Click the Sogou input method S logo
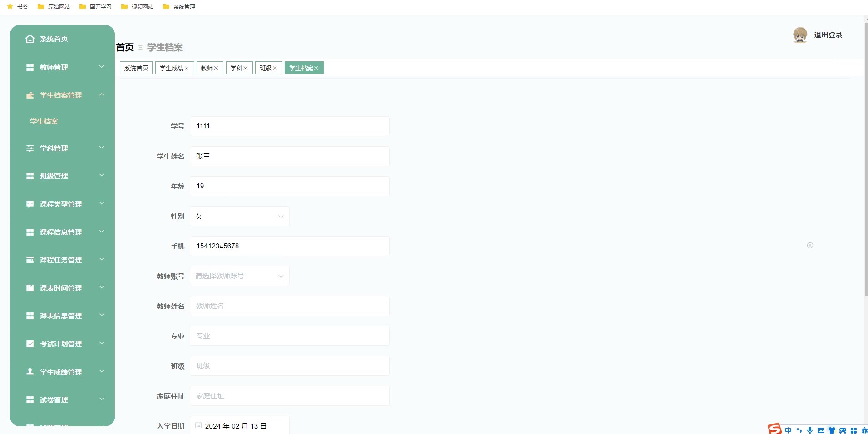 tap(774, 429)
